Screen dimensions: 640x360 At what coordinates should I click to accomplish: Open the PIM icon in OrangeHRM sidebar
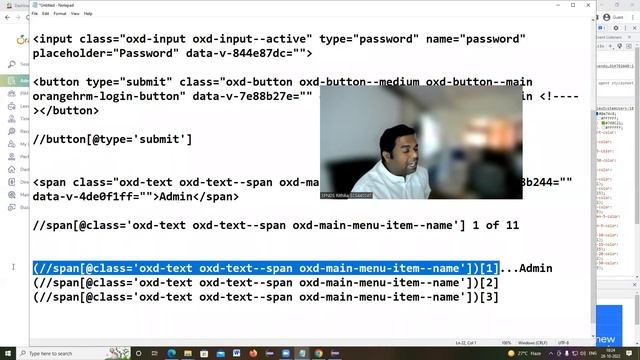point(12,93)
